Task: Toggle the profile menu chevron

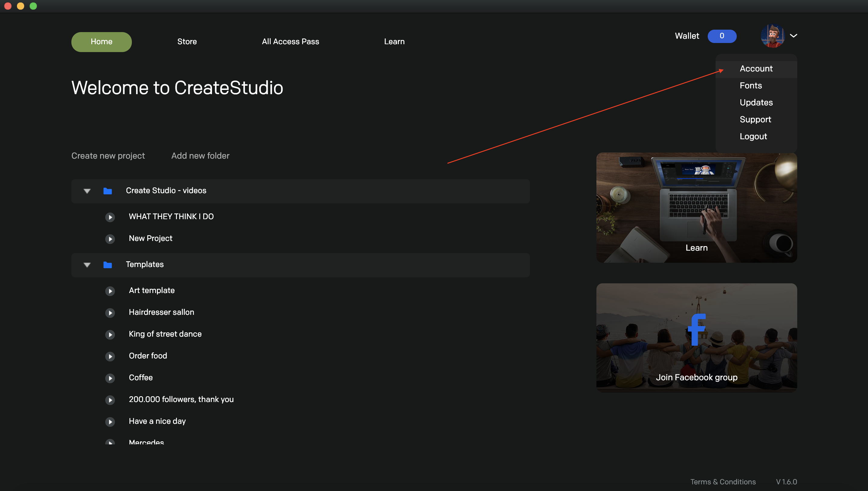Action: pyautogui.click(x=794, y=36)
